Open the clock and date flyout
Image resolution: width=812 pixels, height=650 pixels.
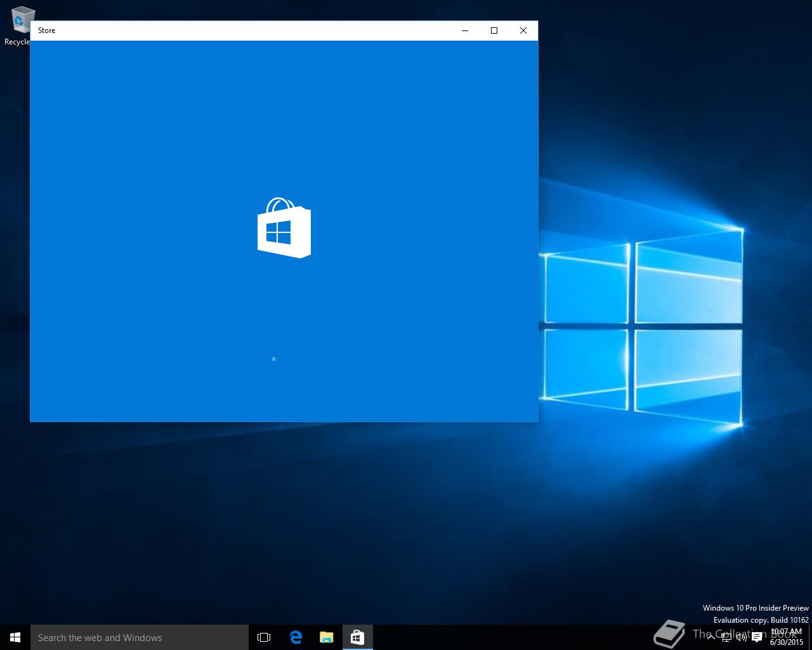point(787,637)
